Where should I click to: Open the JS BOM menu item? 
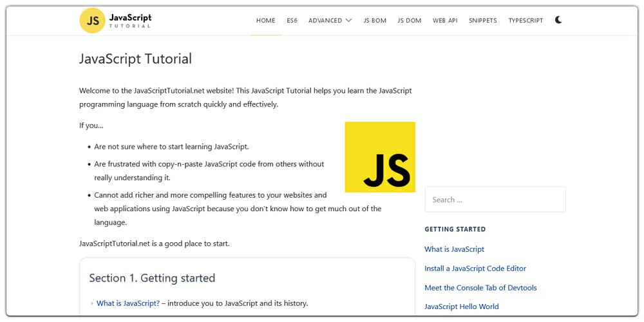point(375,20)
